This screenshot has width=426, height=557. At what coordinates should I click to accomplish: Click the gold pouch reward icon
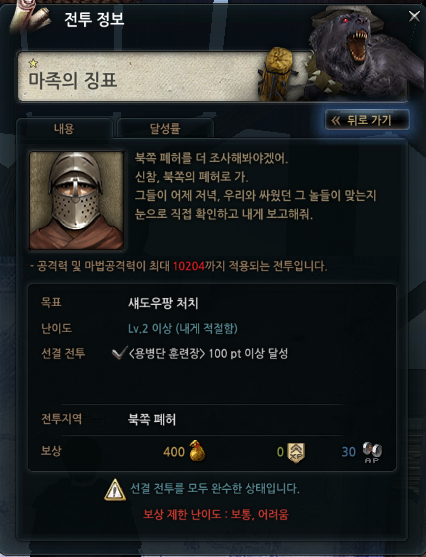pos(197,450)
